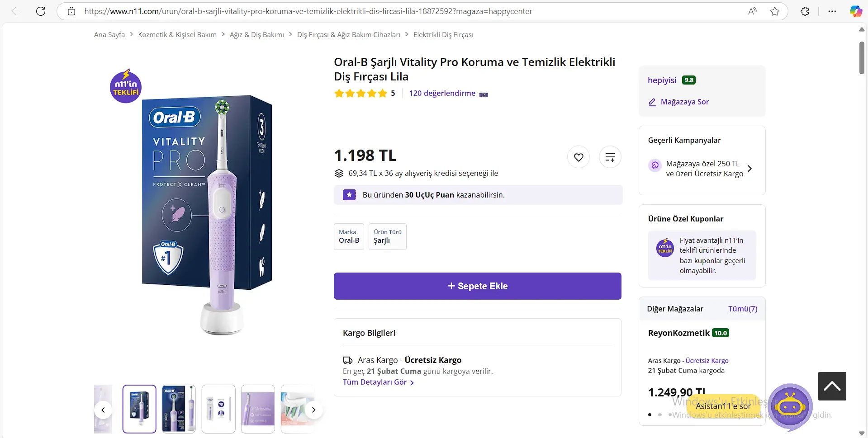Viewport: 868px width, 438px height.
Task: Go to Elektrikli Diş Fırçası breadcrumb
Action: coord(443,35)
